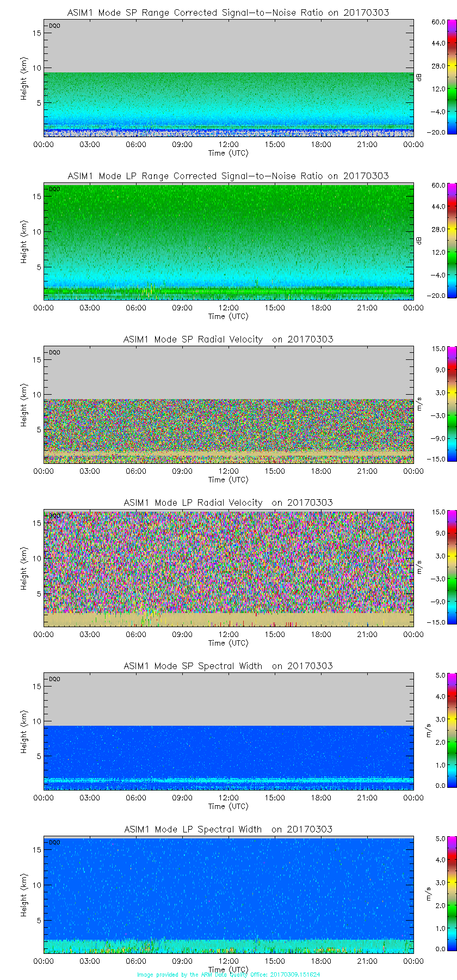
Task: Click the SP Signal-to-Noise Ratio plot title
Action: point(228,13)
